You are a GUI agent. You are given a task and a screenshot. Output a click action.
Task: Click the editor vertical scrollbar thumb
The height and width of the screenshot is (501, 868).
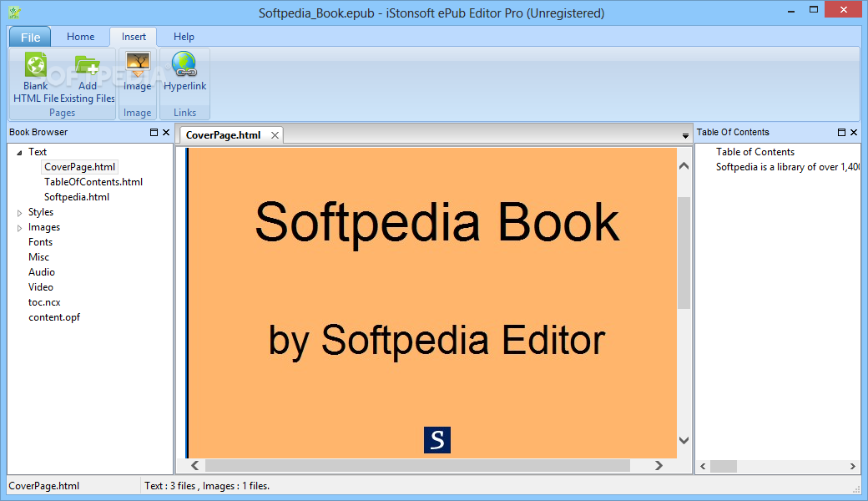click(x=684, y=252)
